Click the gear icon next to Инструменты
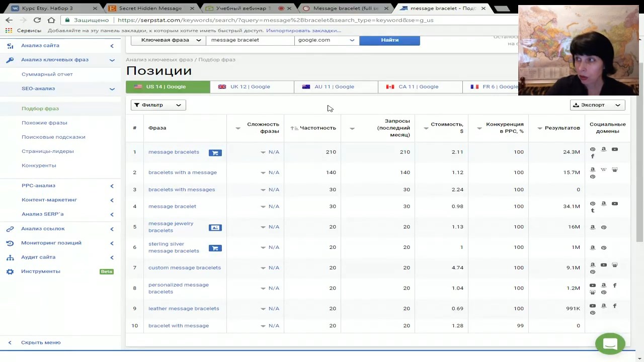The width and height of the screenshot is (644, 362). pyautogui.click(x=10, y=271)
